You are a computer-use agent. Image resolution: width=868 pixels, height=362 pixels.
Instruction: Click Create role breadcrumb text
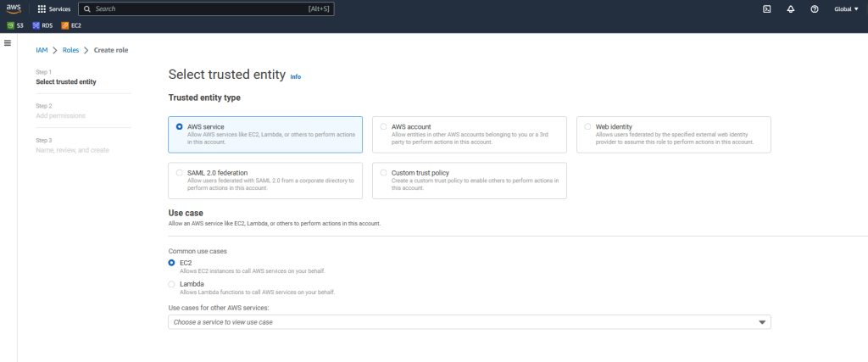111,50
